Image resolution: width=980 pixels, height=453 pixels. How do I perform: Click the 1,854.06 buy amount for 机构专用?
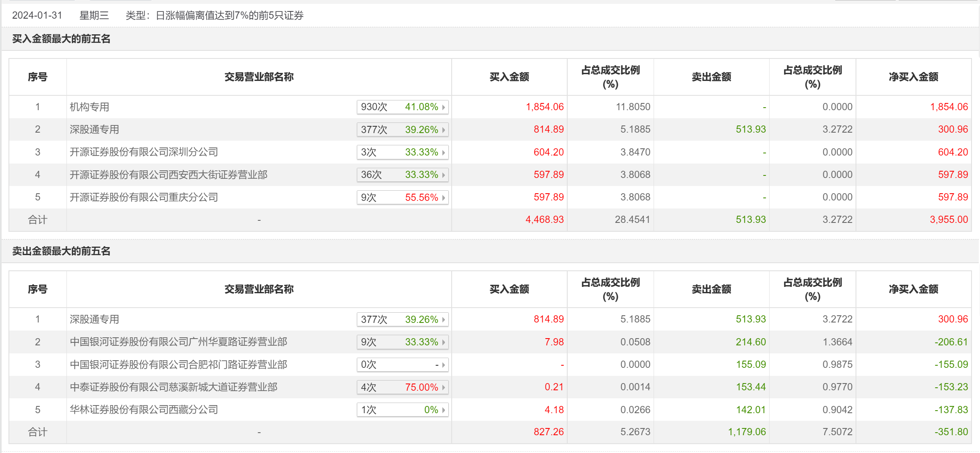[x=544, y=107]
